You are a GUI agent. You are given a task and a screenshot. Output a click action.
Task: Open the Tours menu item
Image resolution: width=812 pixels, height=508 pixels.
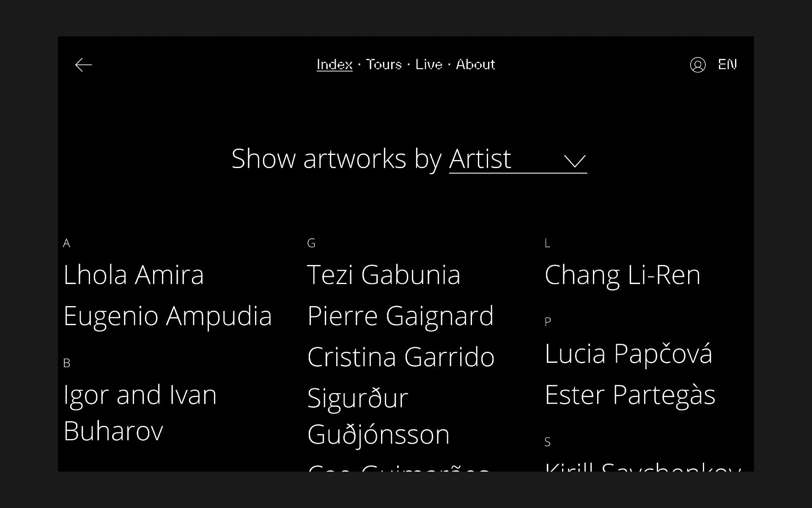point(384,64)
